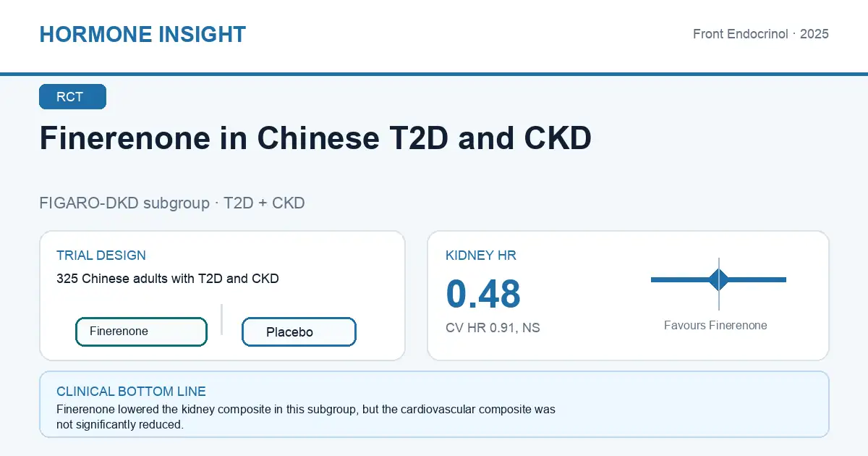The width and height of the screenshot is (868, 456).
Task: Click the Finerenone arm box
Action: [141, 332]
